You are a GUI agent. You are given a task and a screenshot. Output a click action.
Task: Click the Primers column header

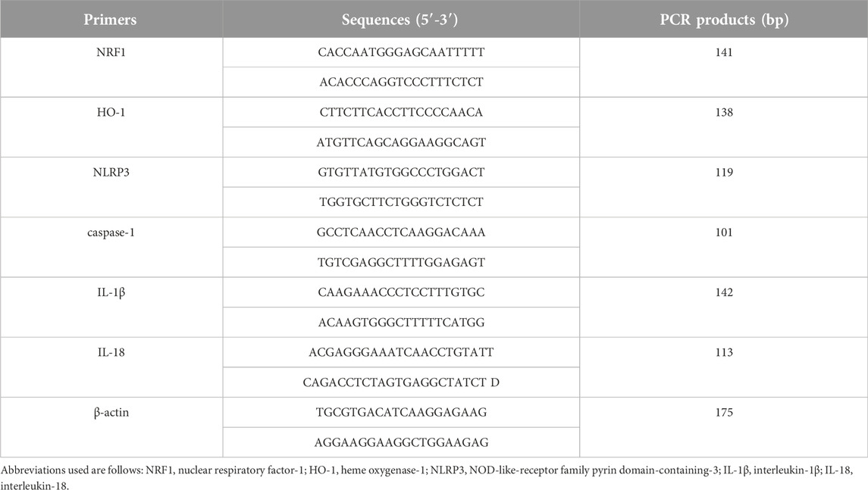coord(111,19)
